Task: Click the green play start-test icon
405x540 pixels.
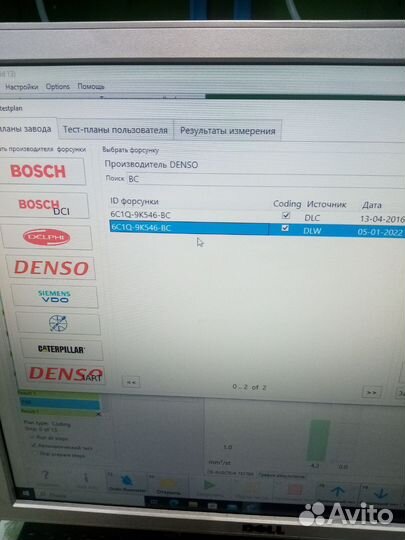Action: (209, 486)
